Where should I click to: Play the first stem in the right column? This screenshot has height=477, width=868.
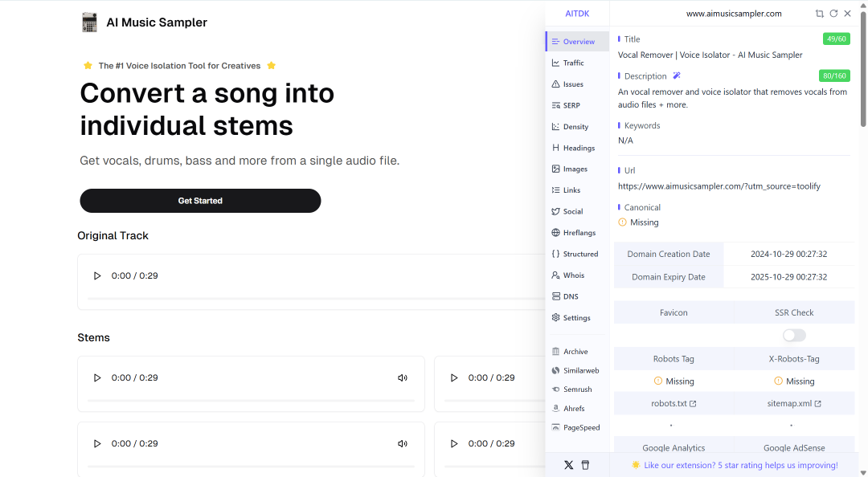454,377
